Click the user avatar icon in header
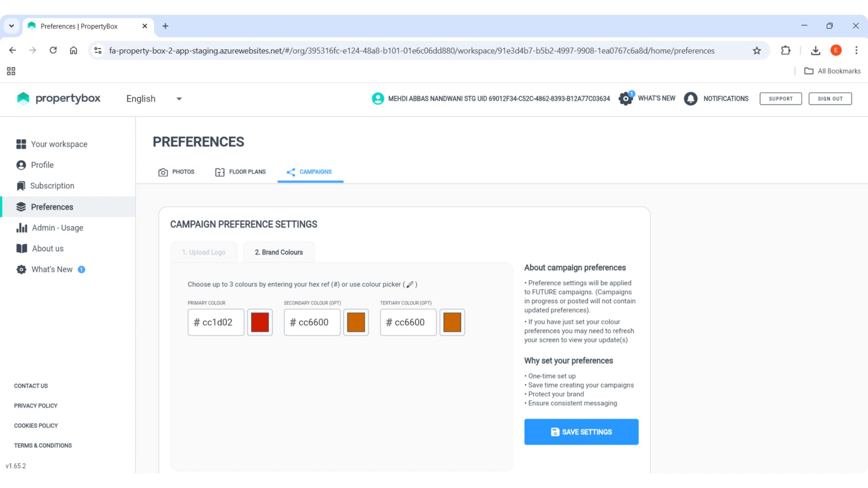 [x=378, y=99]
